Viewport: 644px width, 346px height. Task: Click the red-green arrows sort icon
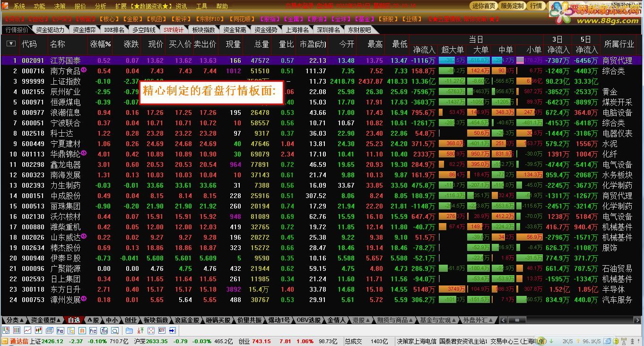point(140,330)
